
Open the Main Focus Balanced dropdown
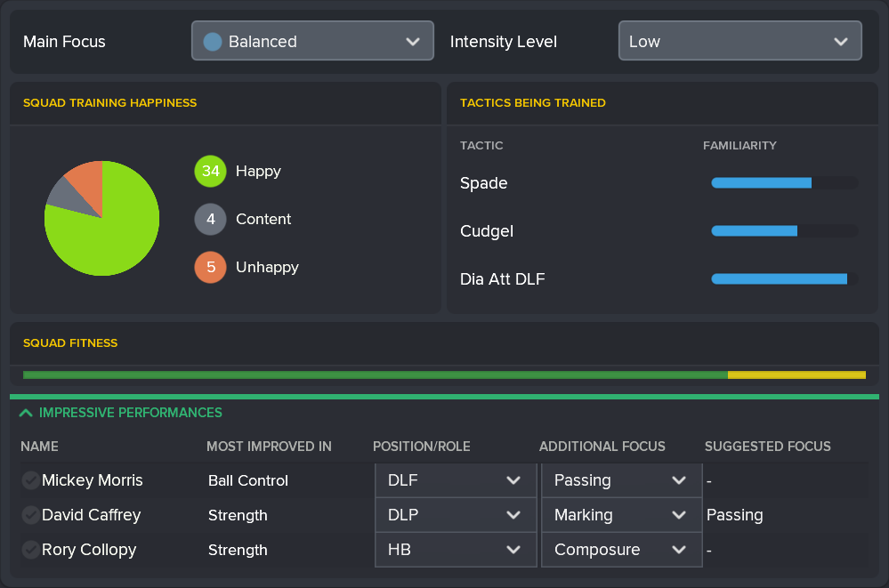312,41
